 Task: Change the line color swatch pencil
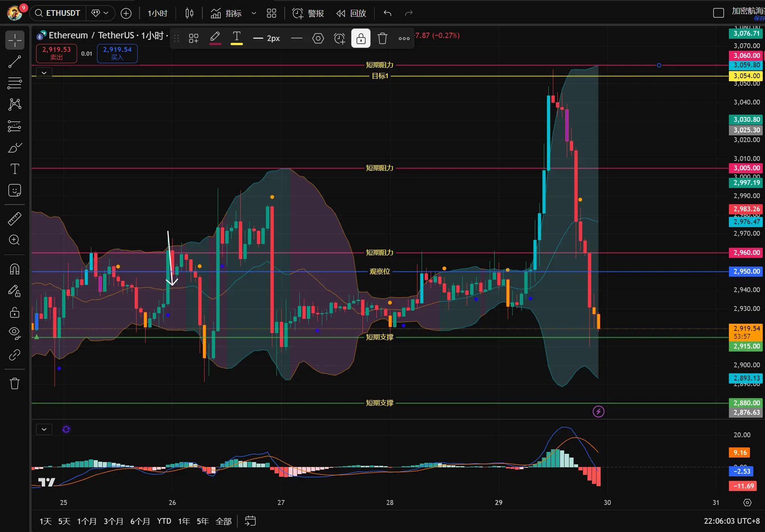pos(215,38)
